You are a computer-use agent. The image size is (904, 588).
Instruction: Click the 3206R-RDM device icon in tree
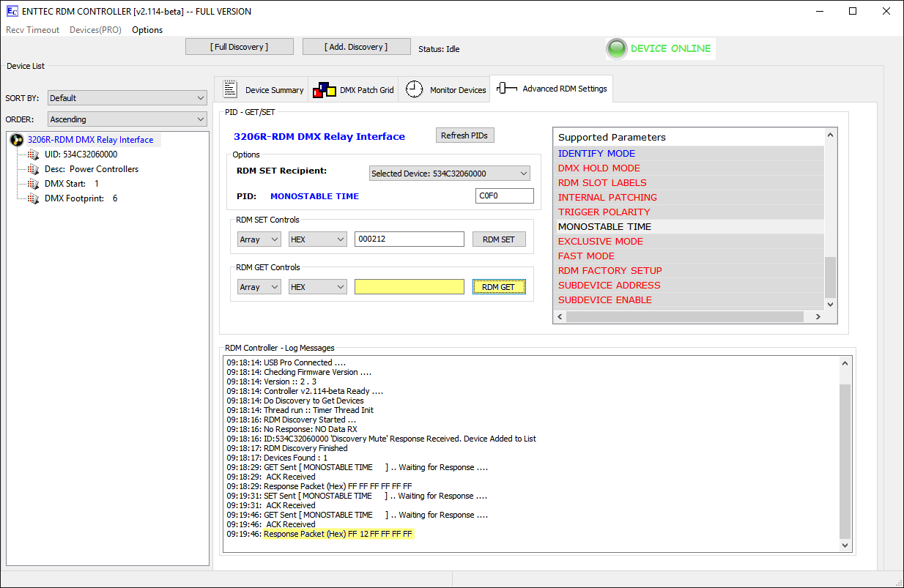pyautogui.click(x=17, y=140)
